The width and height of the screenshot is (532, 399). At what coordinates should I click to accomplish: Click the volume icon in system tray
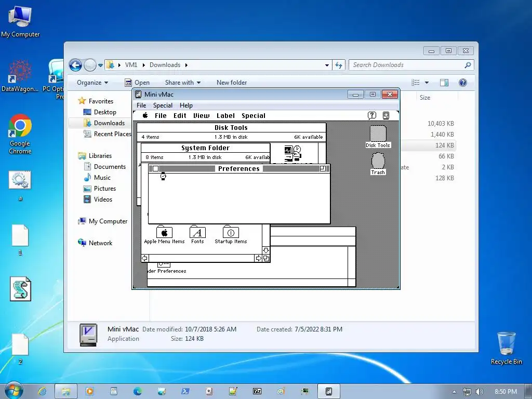tap(479, 392)
